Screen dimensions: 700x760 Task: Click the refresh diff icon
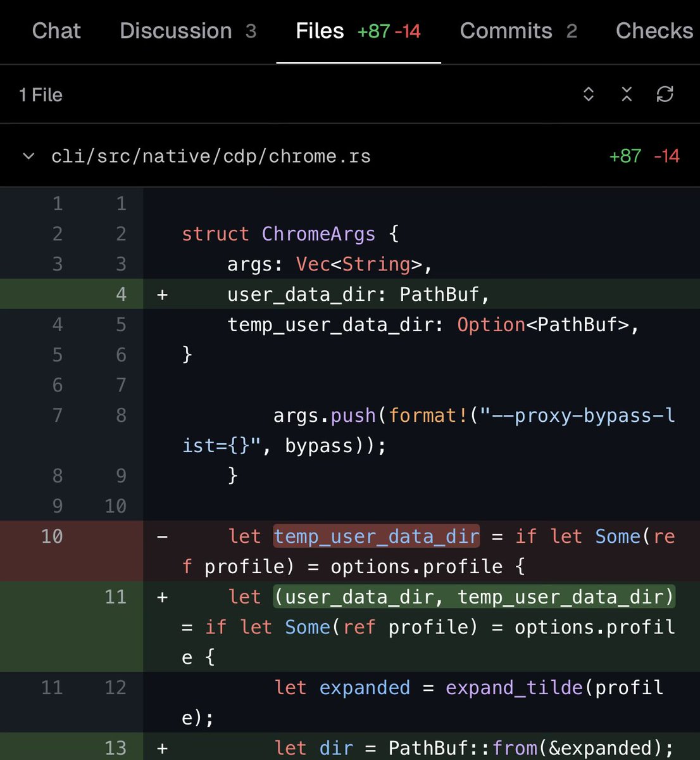coord(665,94)
